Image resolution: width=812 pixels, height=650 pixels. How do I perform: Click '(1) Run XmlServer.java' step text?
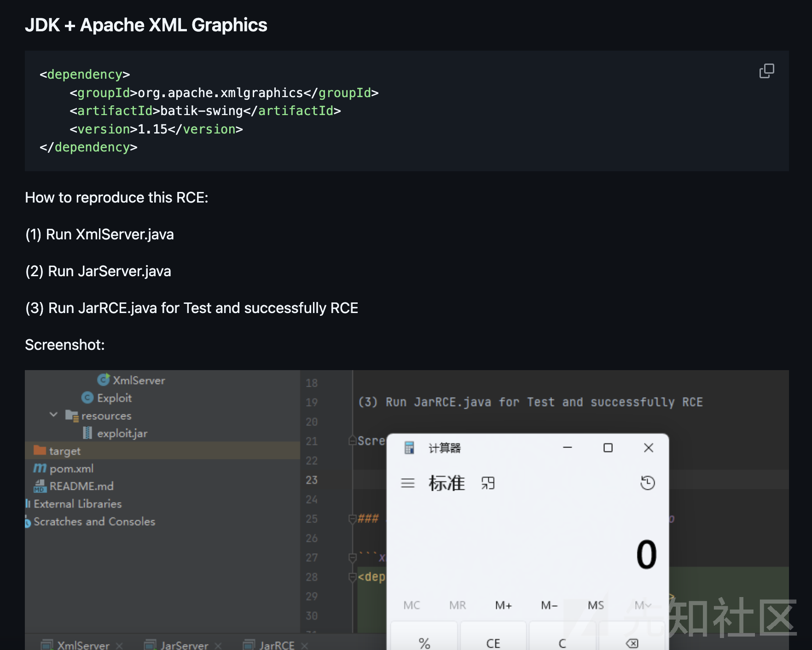tap(99, 234)
